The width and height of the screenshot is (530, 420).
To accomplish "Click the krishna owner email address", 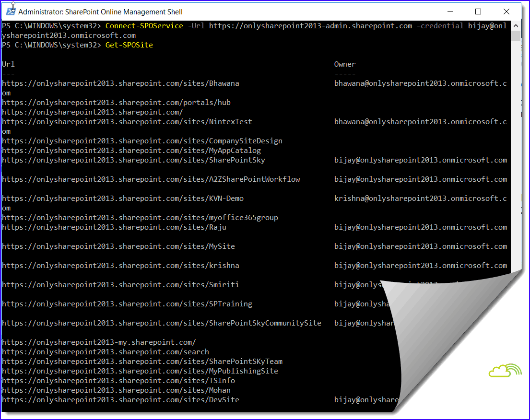I will 421,198.
